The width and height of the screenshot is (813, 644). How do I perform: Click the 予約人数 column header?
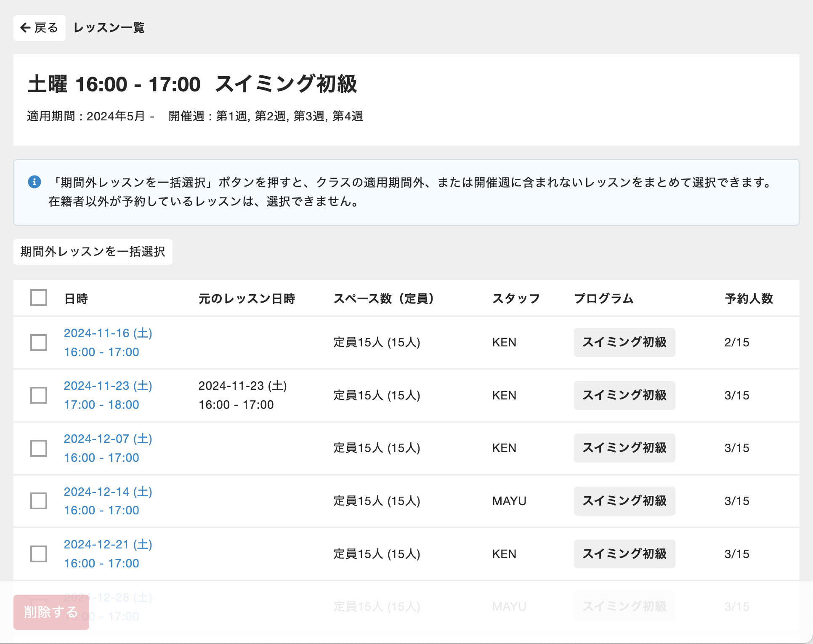[x=749, y=298]
